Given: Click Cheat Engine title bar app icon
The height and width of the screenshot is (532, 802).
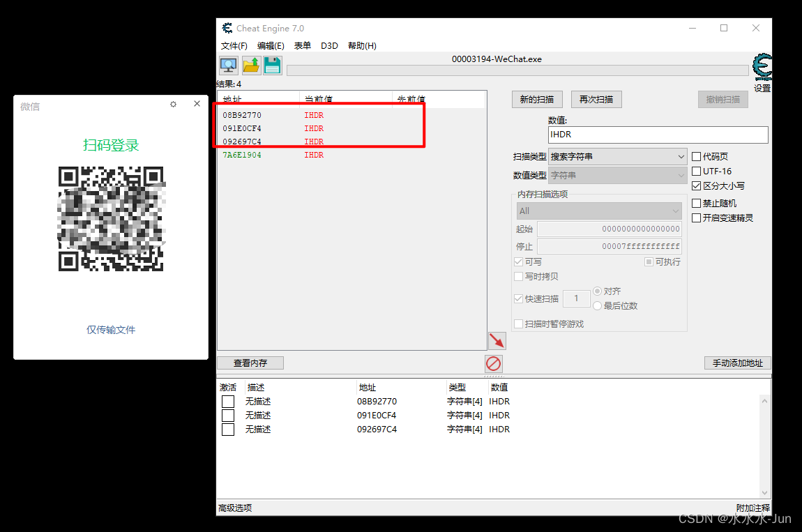Looking at the screenshot, I should point(227,28).
